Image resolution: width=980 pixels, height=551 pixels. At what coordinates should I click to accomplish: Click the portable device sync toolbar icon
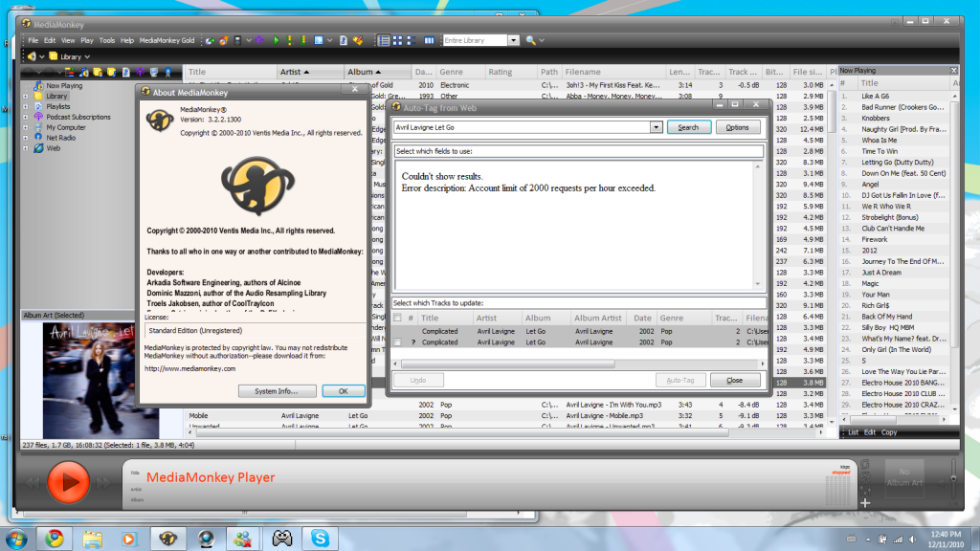[237, 40]
